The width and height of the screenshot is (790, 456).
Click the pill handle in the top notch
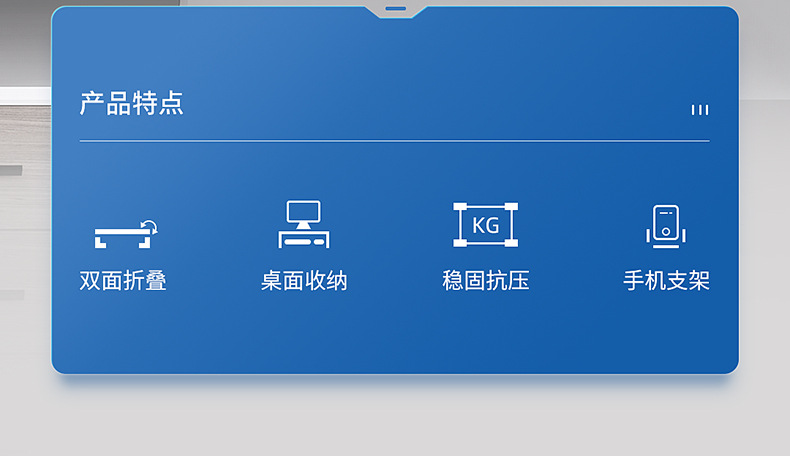pos(396,9)
